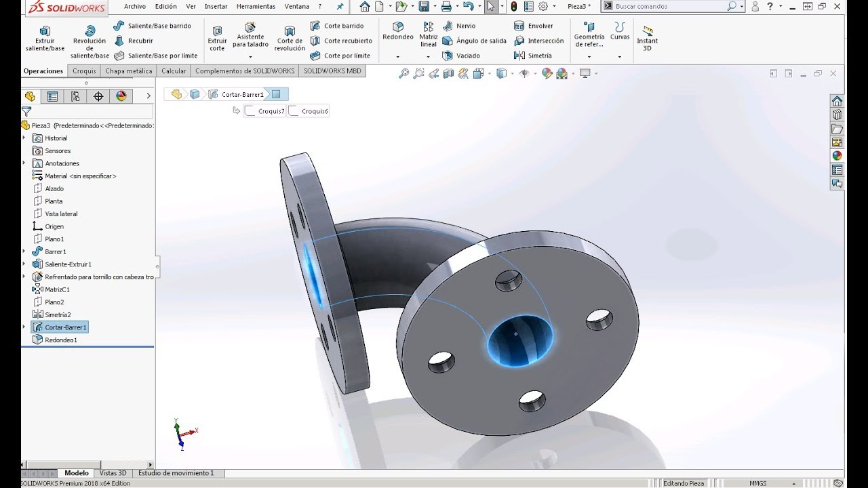The image size is (868, 488).
Task: Switch to the Croquis tab
Action: pyautogui.click(x=84, y=70)
